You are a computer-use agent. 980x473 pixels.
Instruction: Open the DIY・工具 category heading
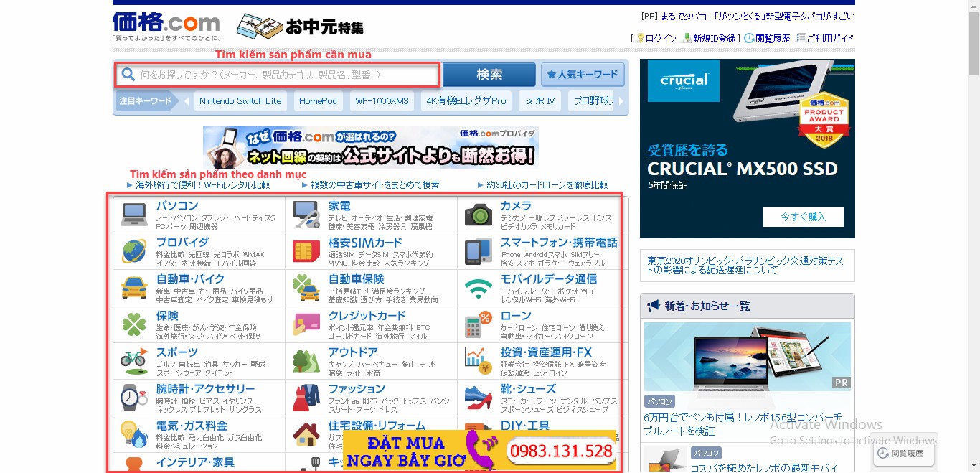525,426
